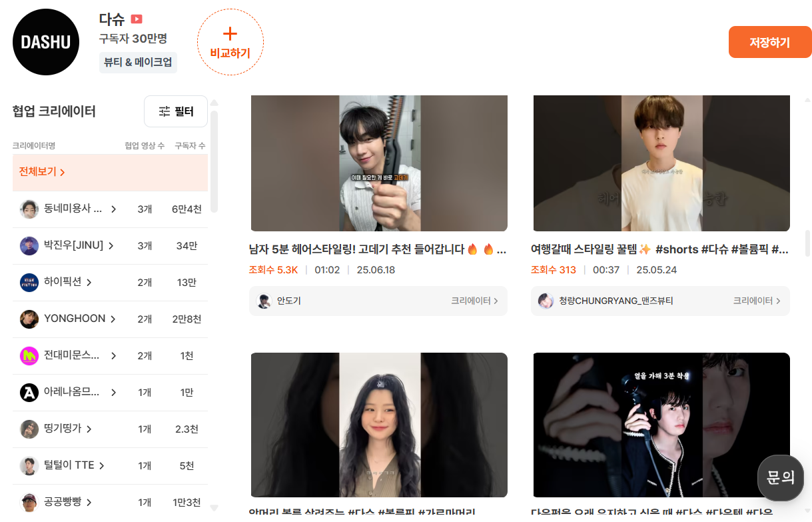Viewport: 812px width, 522px height.
Task: Click the 조회수 313 view count
Action: (x=554, y=270)
